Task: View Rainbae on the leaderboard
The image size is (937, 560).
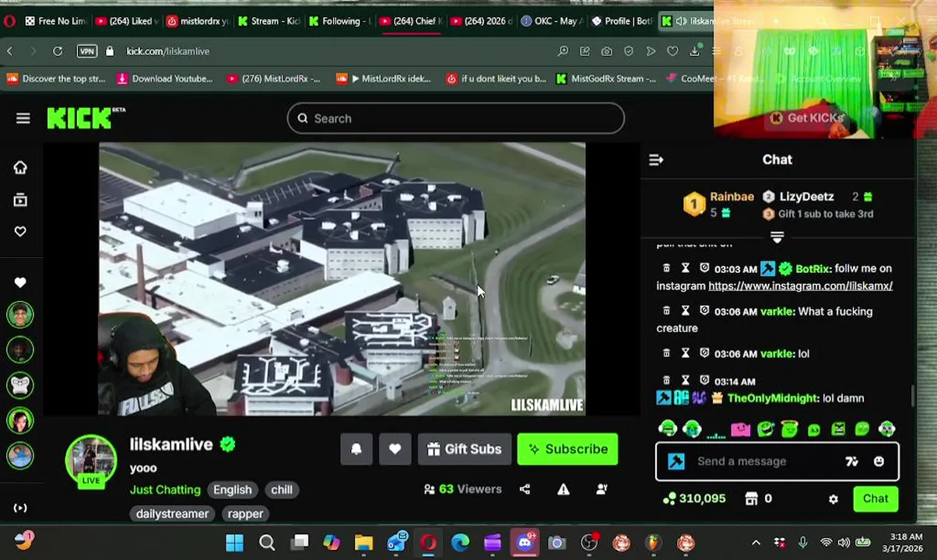Action: (732, 197)
